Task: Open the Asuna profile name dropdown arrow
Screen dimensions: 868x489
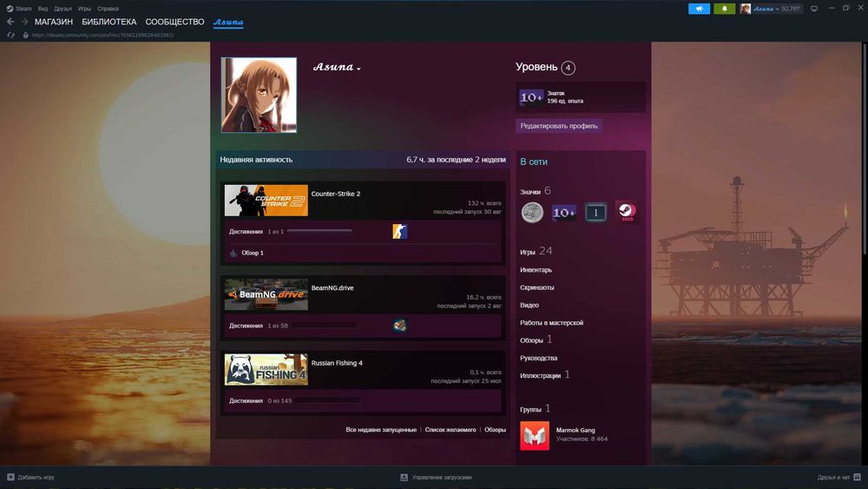Action: pyautogui.click(x=358, y=69)
